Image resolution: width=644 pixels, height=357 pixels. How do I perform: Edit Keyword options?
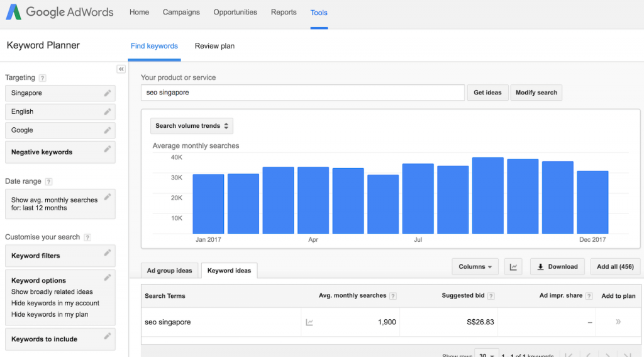click(107, 278)
